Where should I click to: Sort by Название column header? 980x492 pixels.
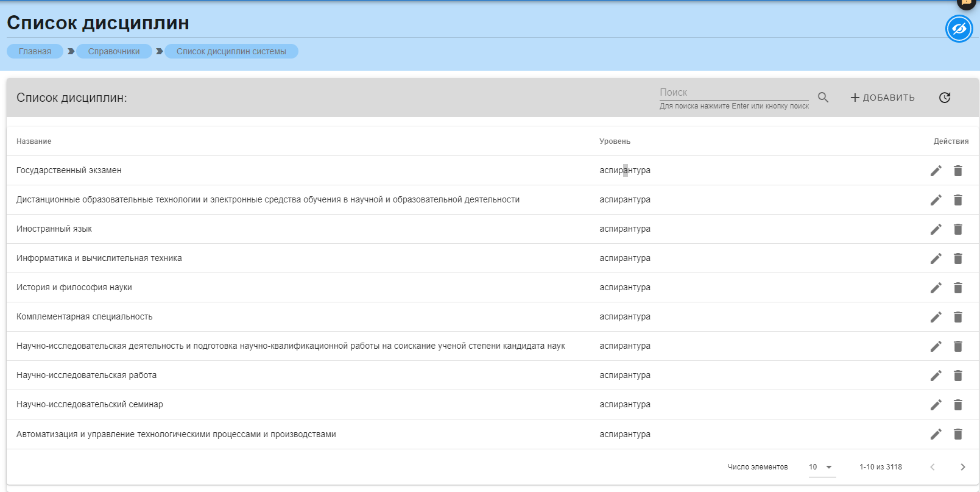(34, 141)
